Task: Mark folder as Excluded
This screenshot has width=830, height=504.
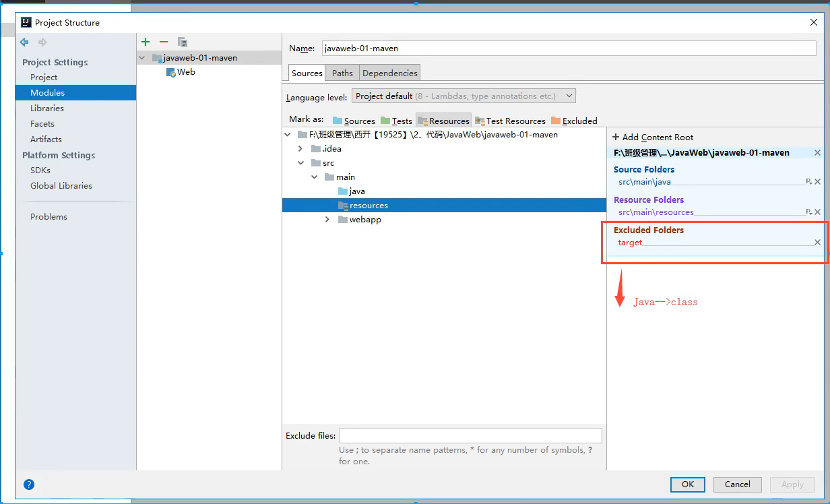Action: coord(574,121)
